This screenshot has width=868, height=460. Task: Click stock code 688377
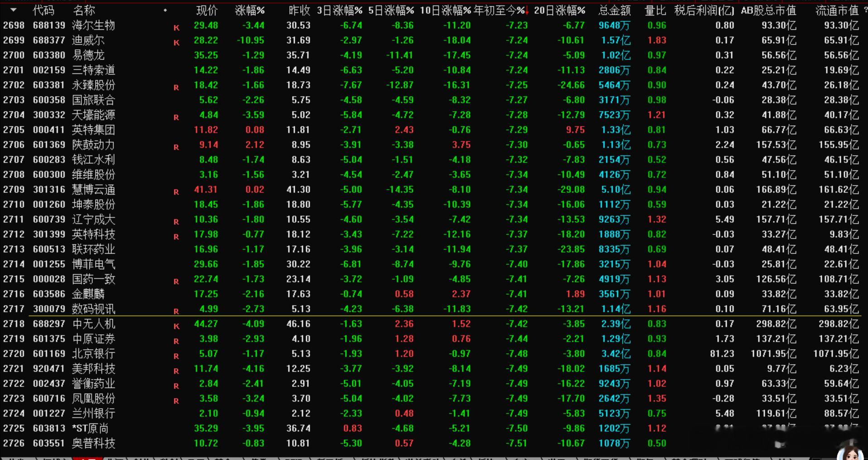[x=49, y=40]
